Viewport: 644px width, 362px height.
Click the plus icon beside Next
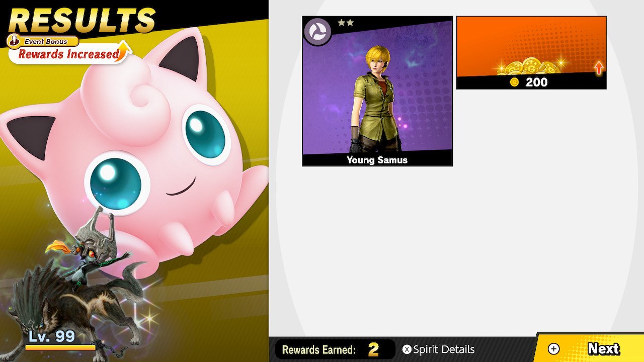[553, 349]
